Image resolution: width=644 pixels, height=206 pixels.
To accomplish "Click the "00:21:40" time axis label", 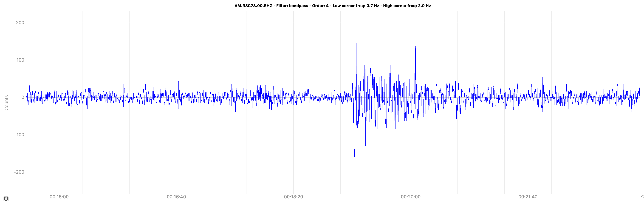I will [528, 197].
